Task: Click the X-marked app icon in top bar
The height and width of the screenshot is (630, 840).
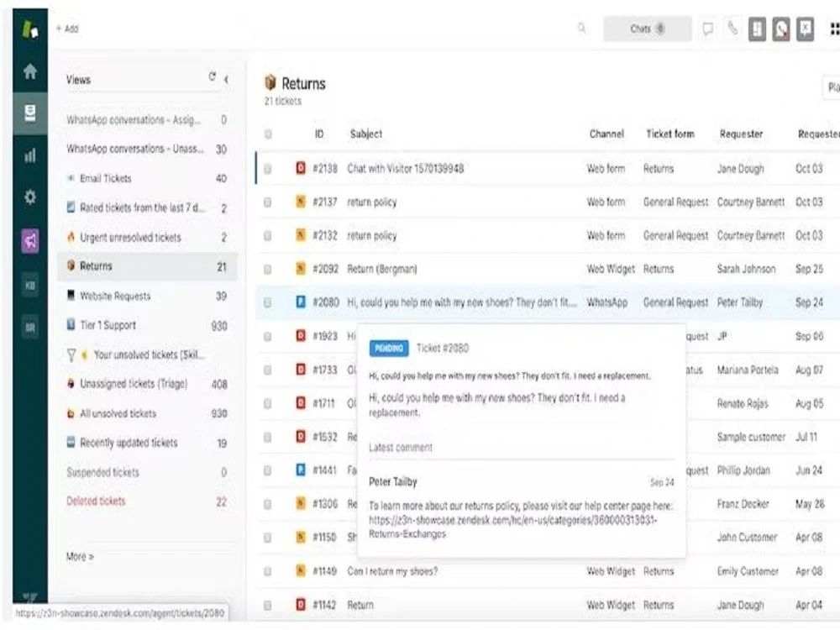Action: point(805,29)
